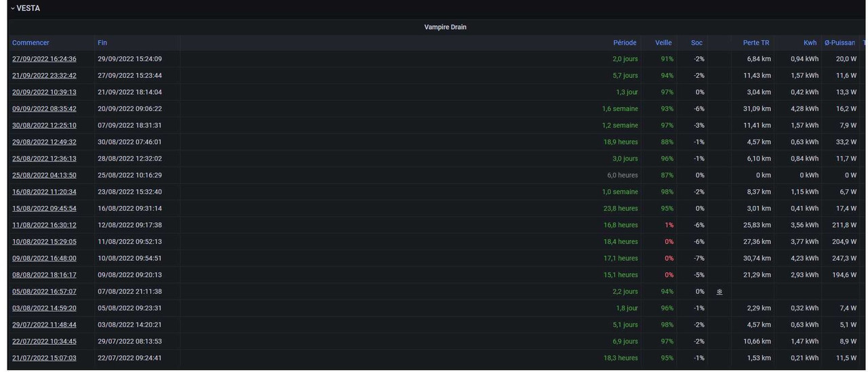Sort by Perte TR column header
The height and width of the screenshot is (372, 868).
coord(756,43)
